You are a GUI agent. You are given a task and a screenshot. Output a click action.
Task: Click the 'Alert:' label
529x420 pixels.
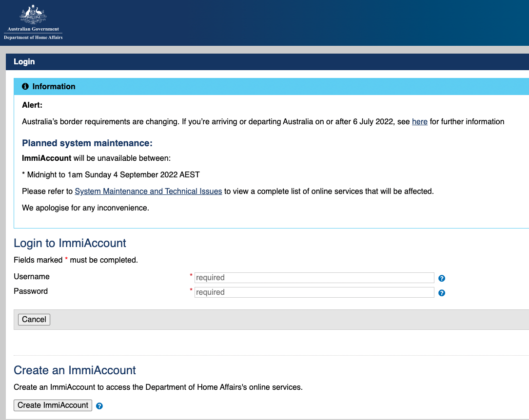point(32,105)
